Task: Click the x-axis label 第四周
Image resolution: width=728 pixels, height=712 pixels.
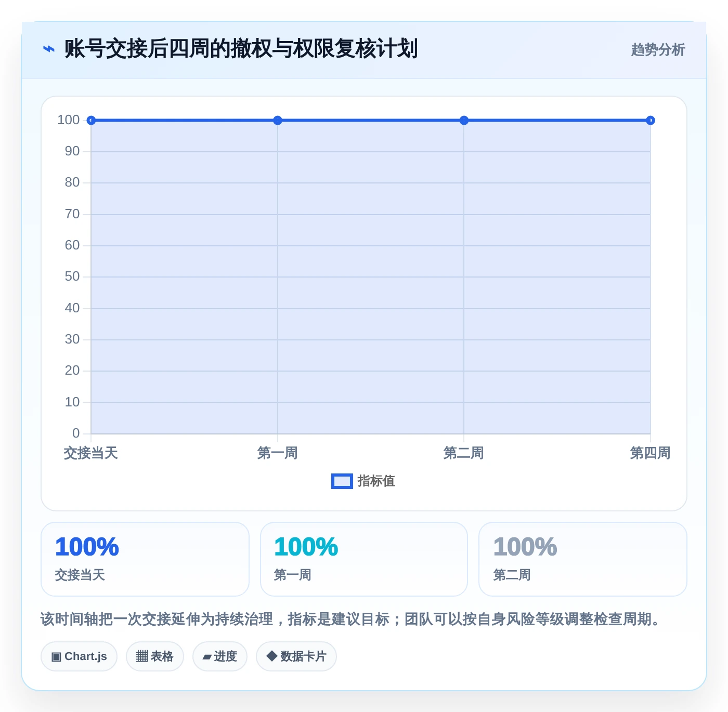Action: coord(650,453)
